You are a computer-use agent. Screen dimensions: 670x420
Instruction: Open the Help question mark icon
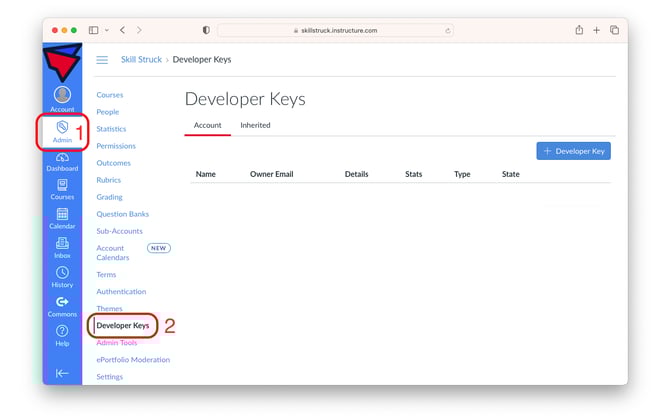[62, 331]
